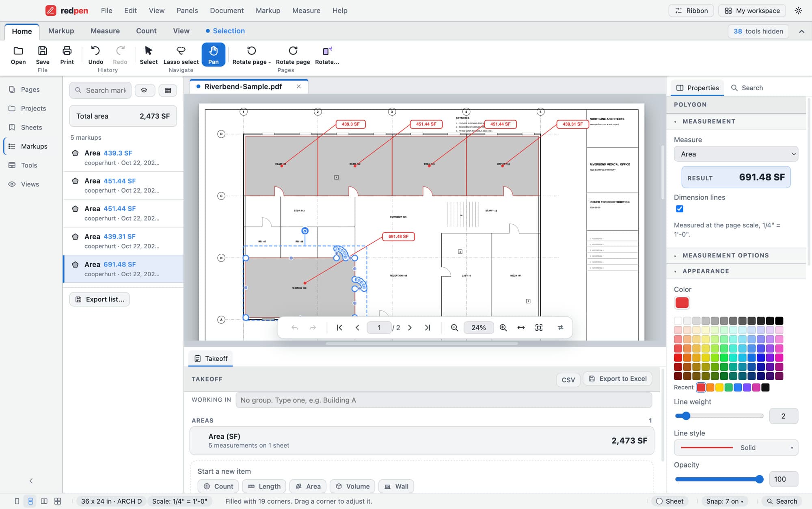Open the layers filter in markups list
The width and height of the screenshot is (812, 509).
click(144, 90)
